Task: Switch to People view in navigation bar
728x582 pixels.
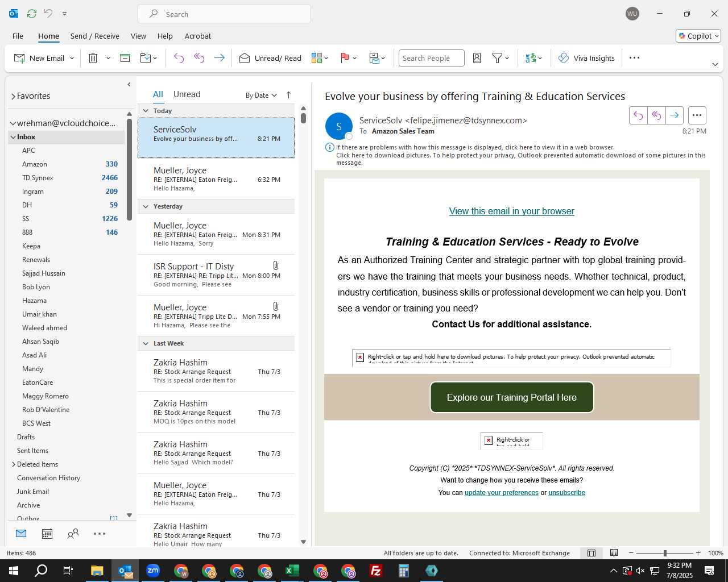Action: click(73, 534)
